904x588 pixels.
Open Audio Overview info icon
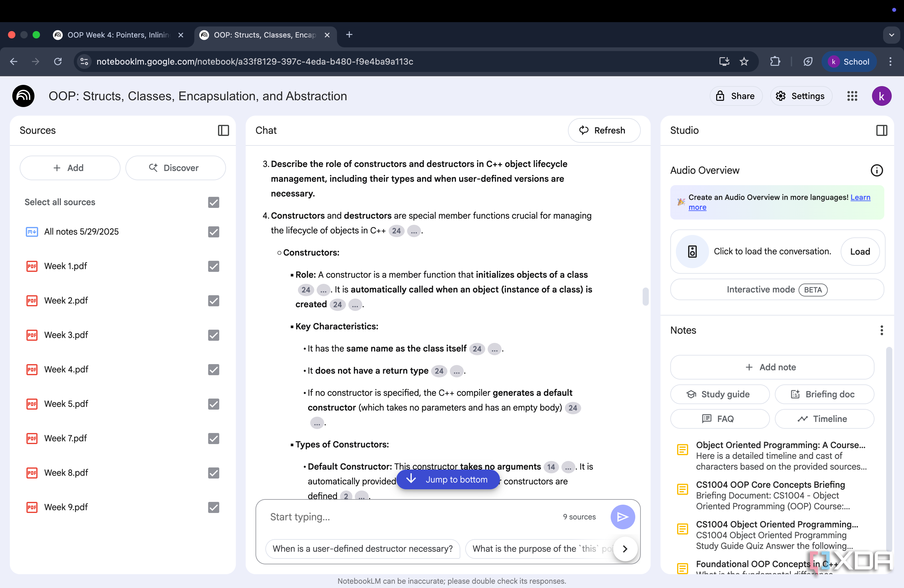tap(877, 170)
